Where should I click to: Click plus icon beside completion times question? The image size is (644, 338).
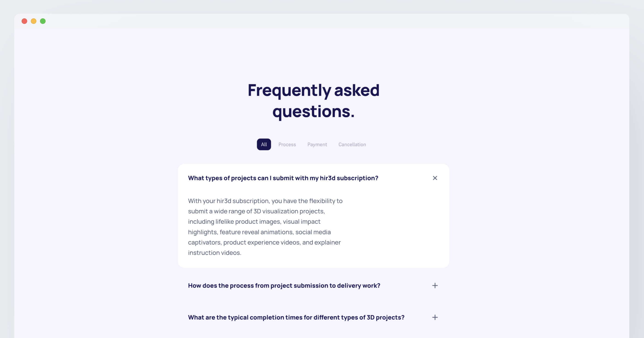(435, 317)
